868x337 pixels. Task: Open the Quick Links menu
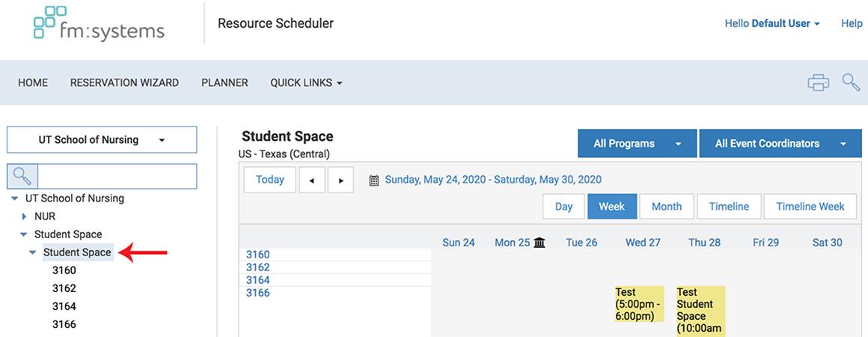pos(306,83)
